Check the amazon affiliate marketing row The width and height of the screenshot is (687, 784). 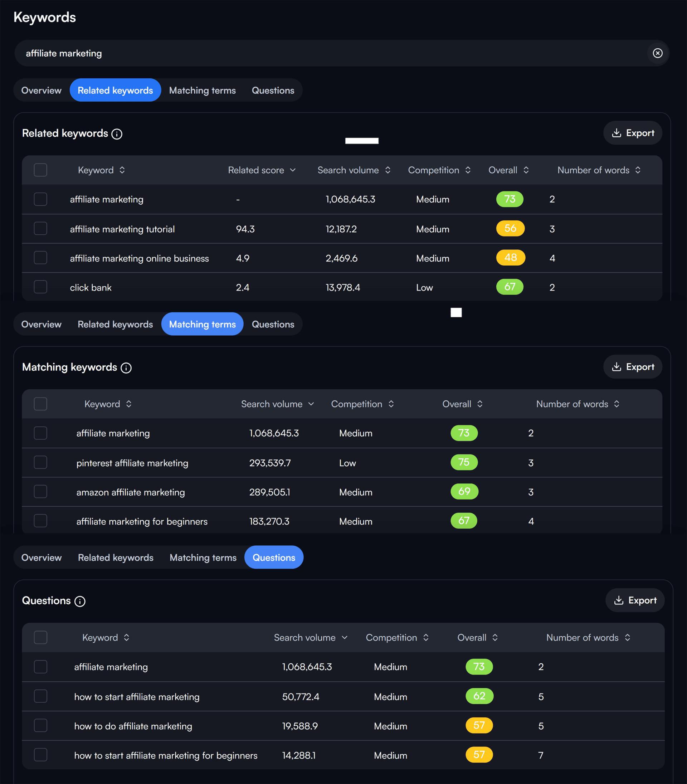[x=40, y=492]
